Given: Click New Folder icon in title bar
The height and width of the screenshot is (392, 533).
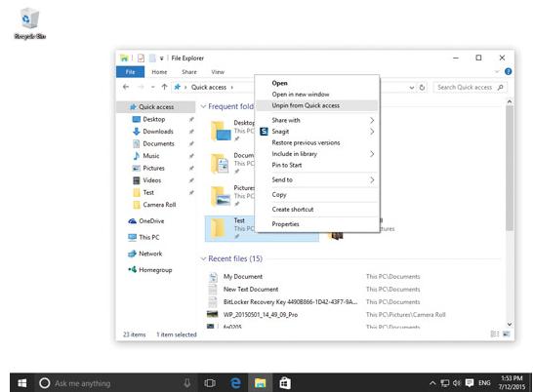Looking at the screenshot, I should coord(152,59).
